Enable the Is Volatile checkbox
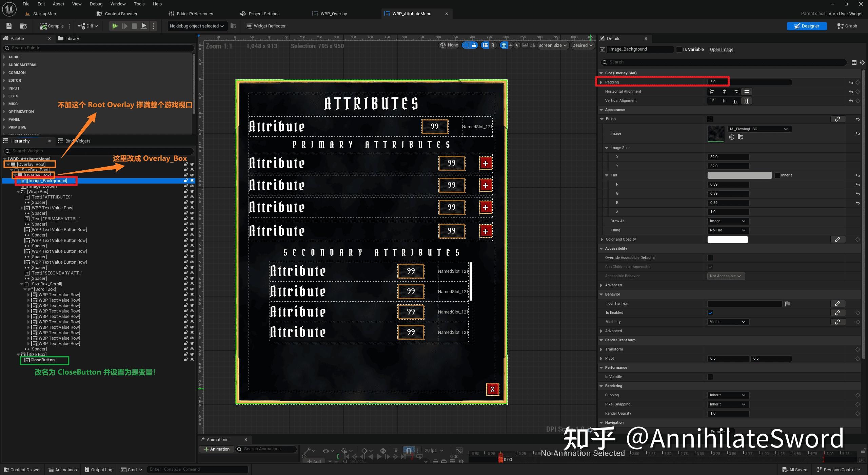This screenshot has width=868, height=475. coord(710,377)
